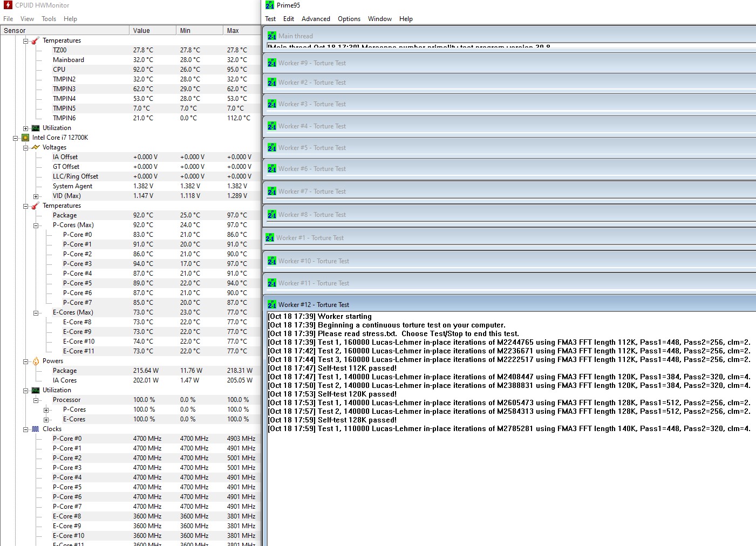Open the Prime95 Advanced menu
Screen dimensions: 756x546
point(316,19)
